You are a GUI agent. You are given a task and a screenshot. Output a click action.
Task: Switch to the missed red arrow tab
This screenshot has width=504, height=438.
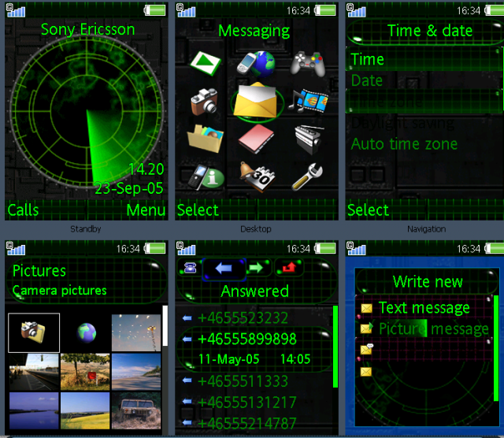tap(289, 267)
